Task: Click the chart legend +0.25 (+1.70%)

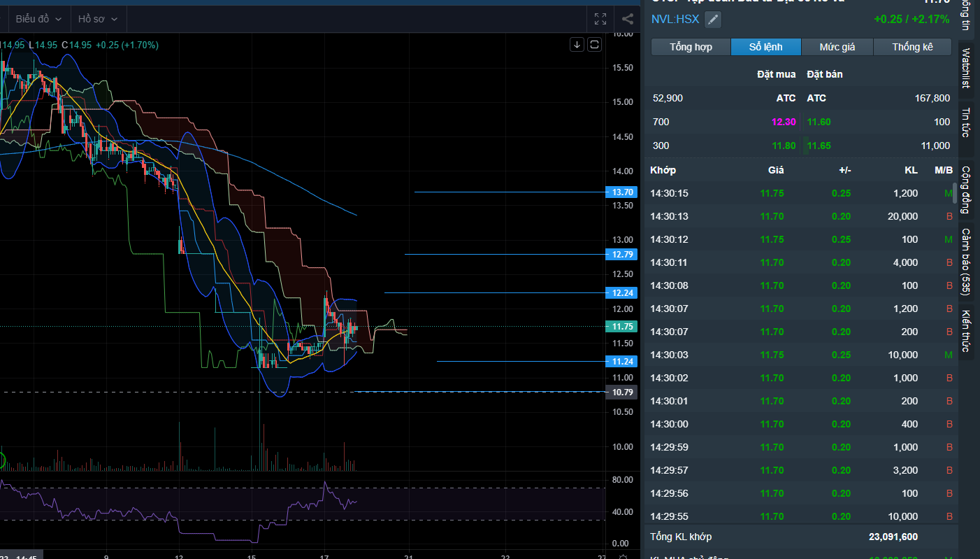Action: (x=127, y=45)
